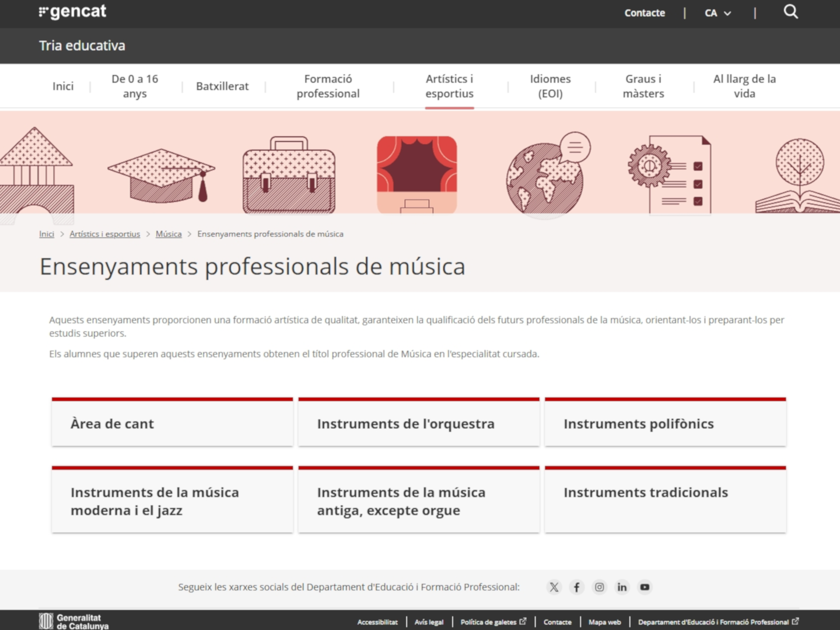This screenshot has height=630, width=840.
Task: Open the LinkedIn social media icon
Action: coord(622,587)
